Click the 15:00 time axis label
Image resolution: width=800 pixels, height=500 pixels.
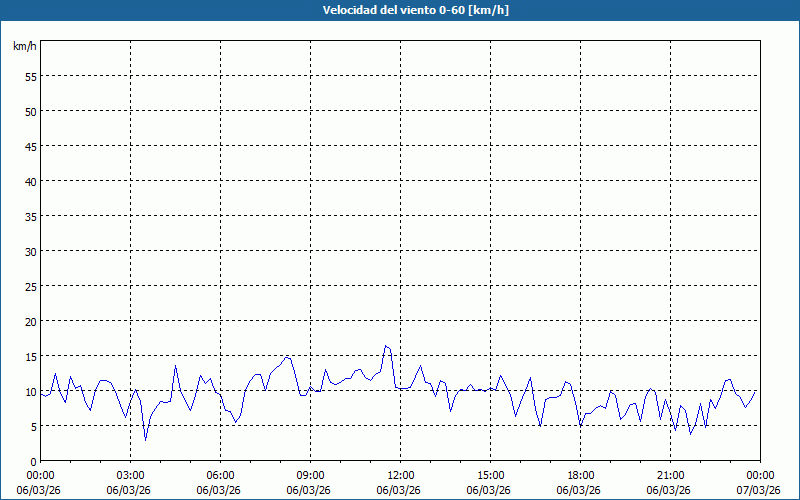490,475
